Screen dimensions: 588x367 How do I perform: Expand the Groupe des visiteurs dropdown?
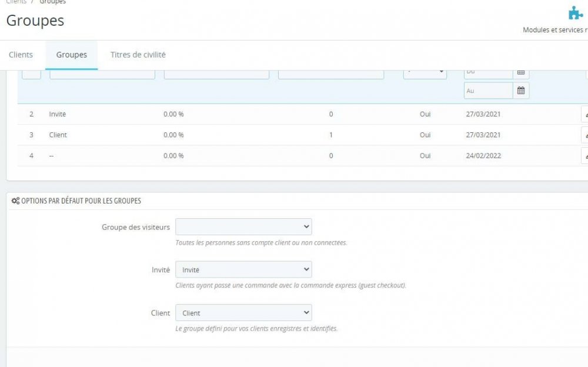(243, 226)
